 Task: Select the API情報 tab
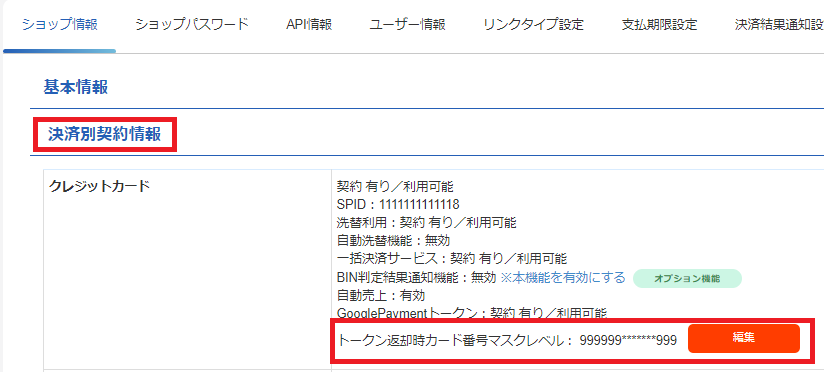point(309,25)
